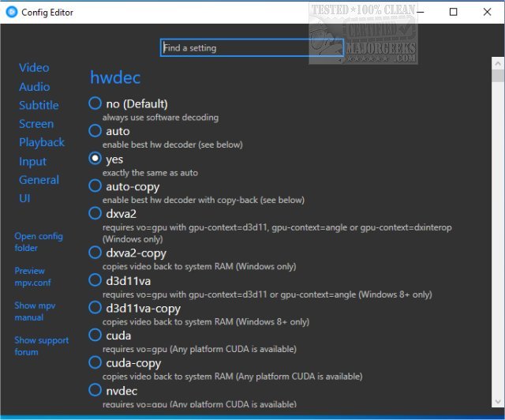The height and width of the screenshot is (420, 505).
Task: Choose the 'dxva2' radio option
Action: [x=95, y=213]
